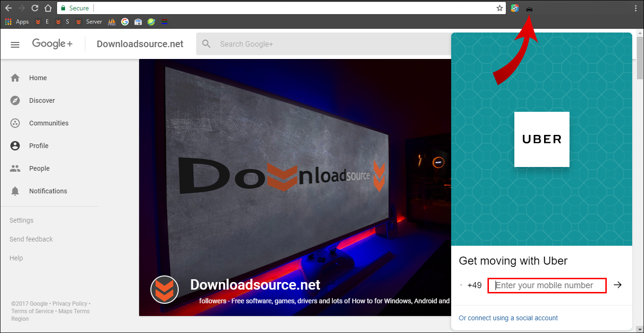The image size is (644, 333).
Task: Click the magnifier icon in Google+ search
Action: tap(206, 44)
